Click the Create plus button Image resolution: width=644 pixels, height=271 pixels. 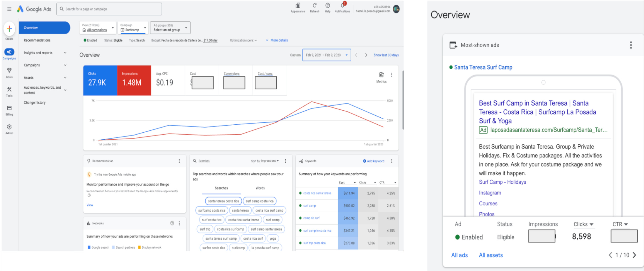coord(9,29)
